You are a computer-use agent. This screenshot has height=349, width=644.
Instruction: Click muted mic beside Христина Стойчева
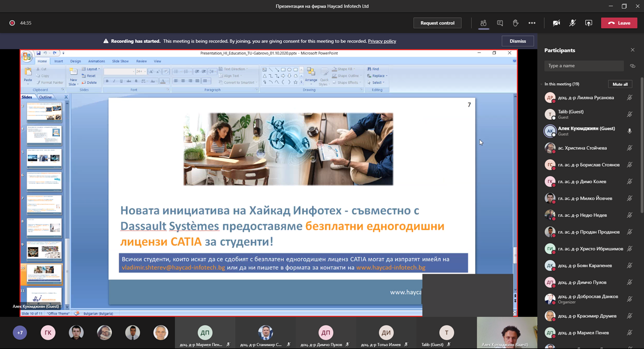click(x=629, y=148)
